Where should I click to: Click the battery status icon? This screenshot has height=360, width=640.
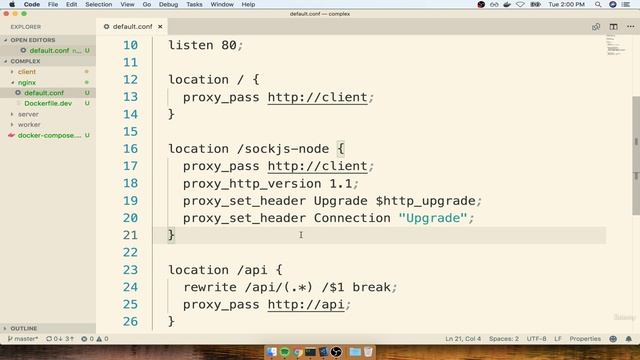535,4
